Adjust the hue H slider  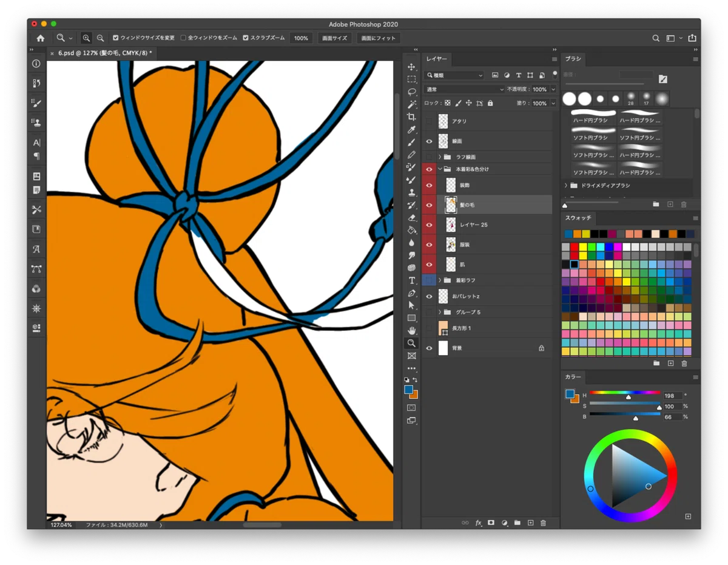click(x=628, y=396)
